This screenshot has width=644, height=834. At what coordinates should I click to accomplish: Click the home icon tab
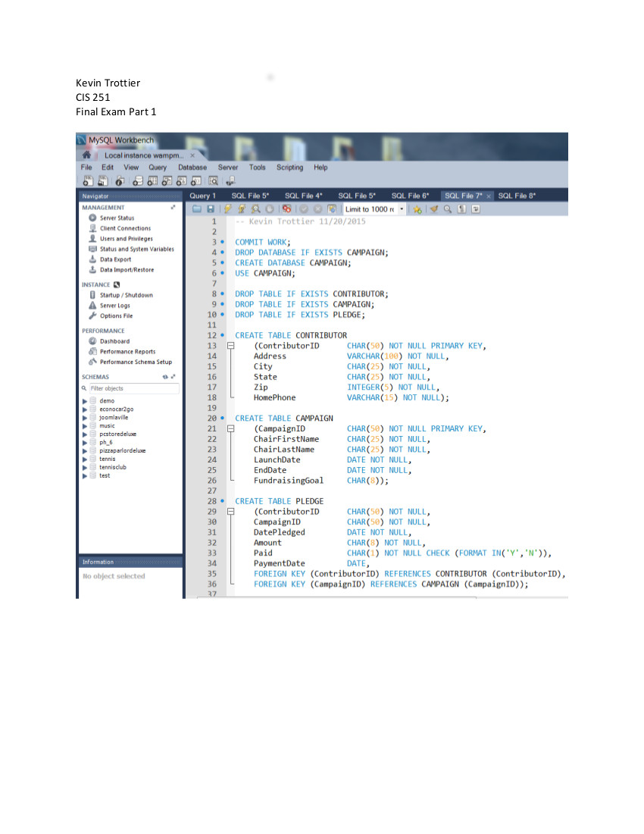86,155
